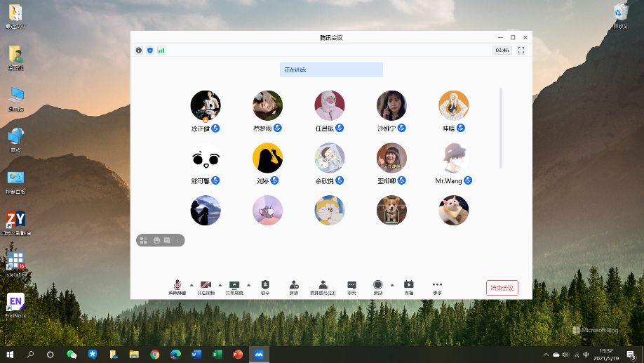Expand video options arrow beside camera
The image size is (644, 363).
tap(220, 284)
